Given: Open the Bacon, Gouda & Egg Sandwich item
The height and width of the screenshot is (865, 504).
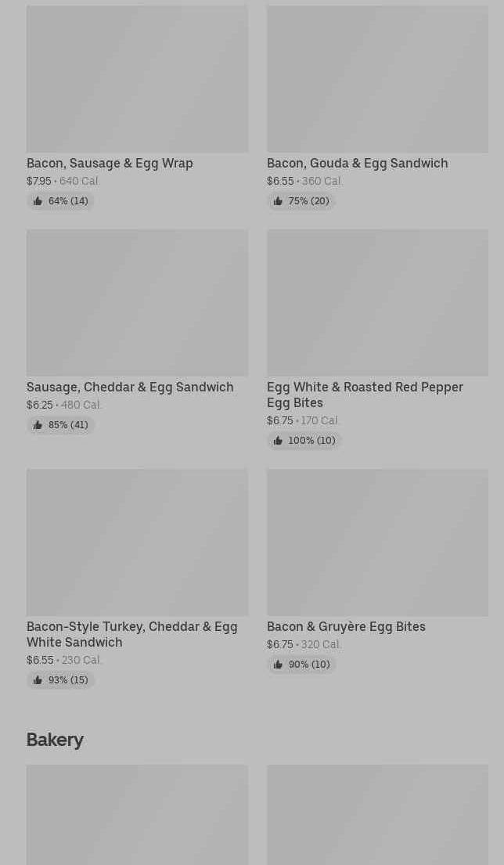Looking at the screenshot, I should 357,163.
